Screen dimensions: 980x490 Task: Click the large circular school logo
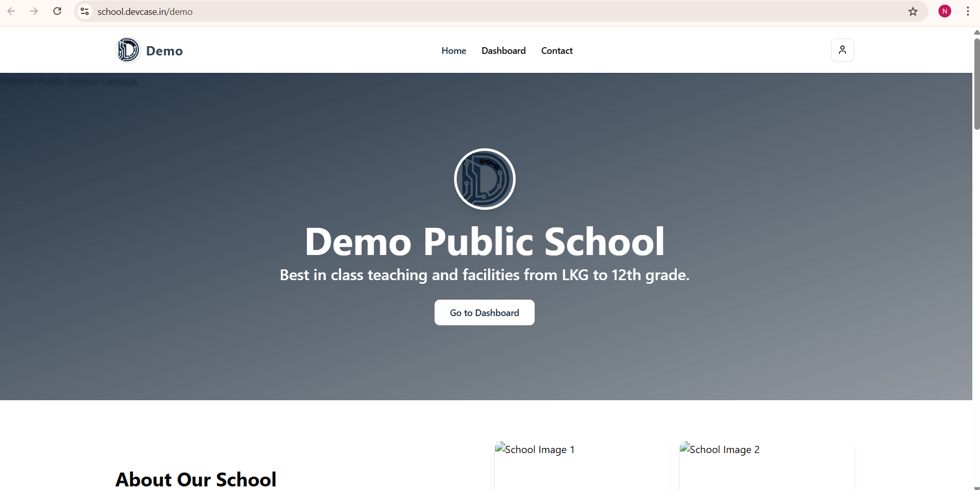click(484, 179)
